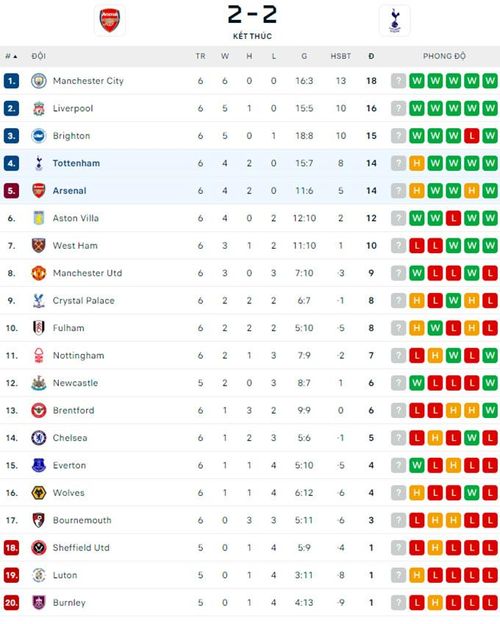This screenshot has height=624, width=500.
Task: Click the Wolves club badge icon
Action: pyautogui.click(x=39, y=493)
